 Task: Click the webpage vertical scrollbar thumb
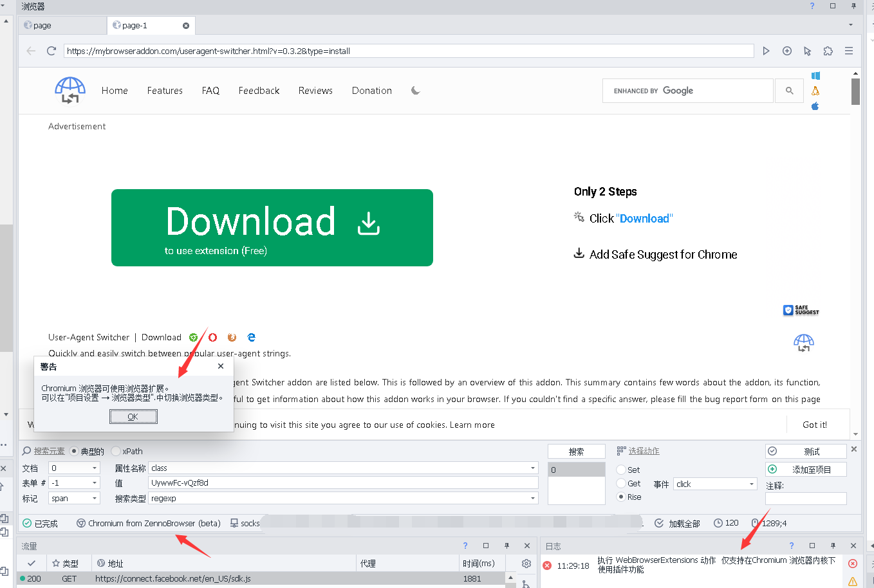tap(855, 91)
